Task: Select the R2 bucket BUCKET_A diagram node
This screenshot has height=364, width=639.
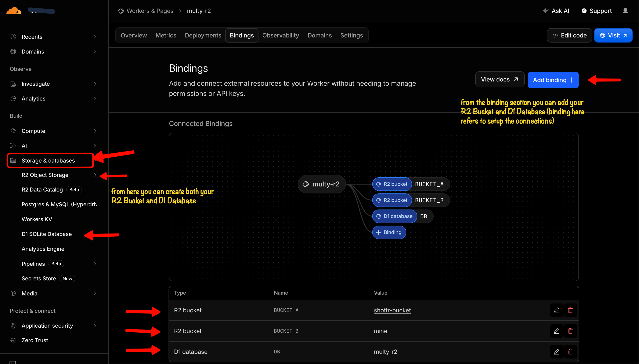Action: pyautogui.click(x=411, y=184)
